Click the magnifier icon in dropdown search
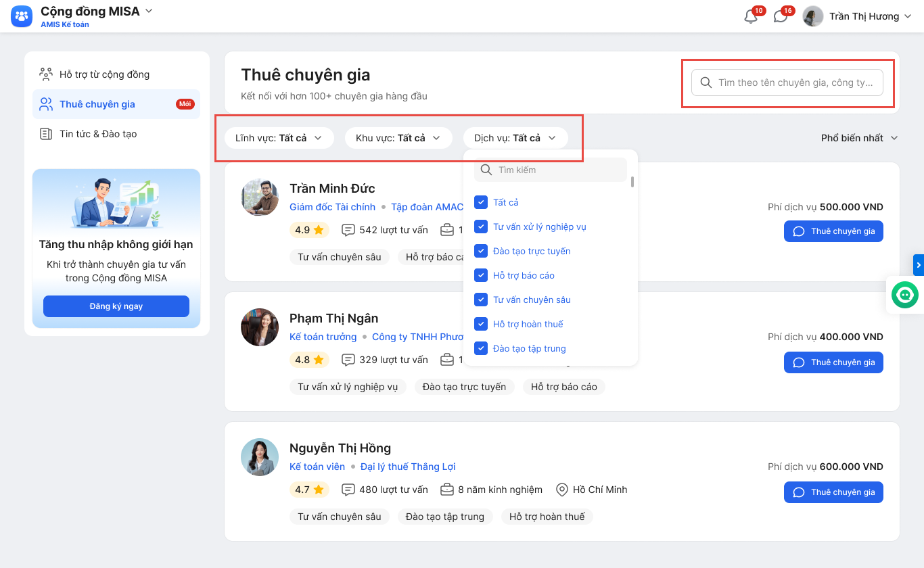The height and width of the screenshot is (568, 924). pyautogui.click(x=486, y=170)
